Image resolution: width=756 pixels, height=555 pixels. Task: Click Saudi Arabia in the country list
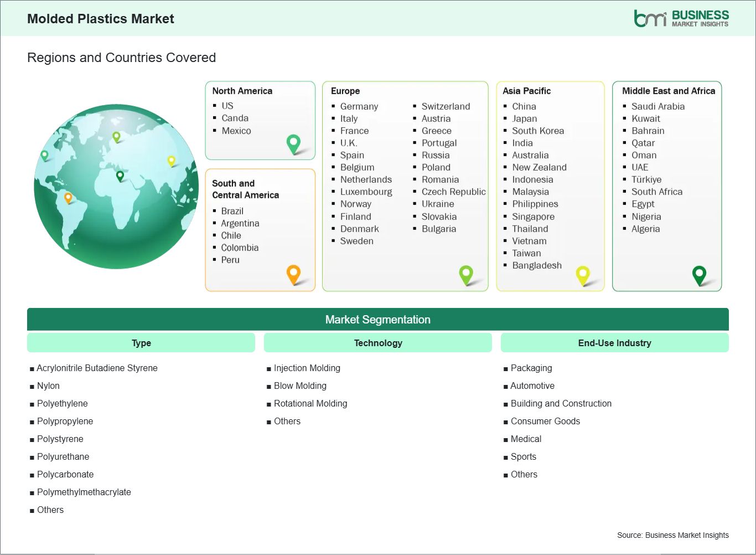(657, 106)
